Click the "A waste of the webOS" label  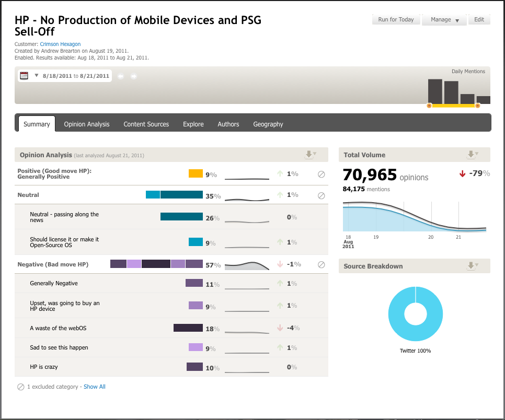(x=59, y=328)
